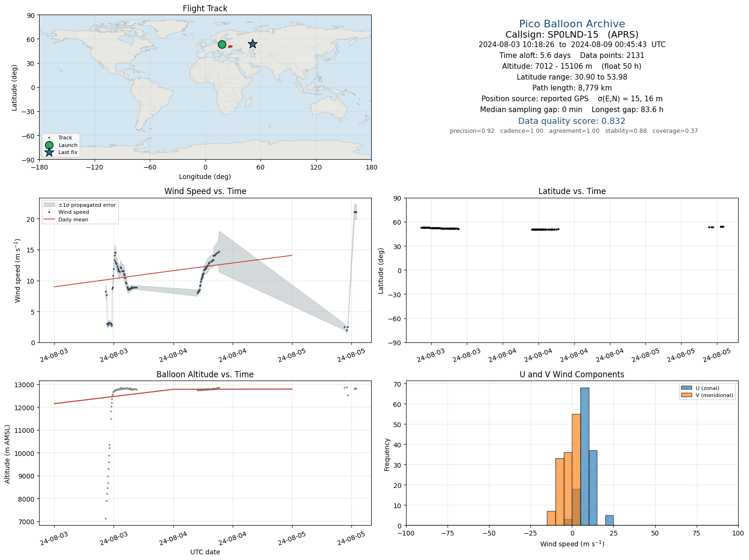Select the Last fix star in the map legend

pos(49,152)
